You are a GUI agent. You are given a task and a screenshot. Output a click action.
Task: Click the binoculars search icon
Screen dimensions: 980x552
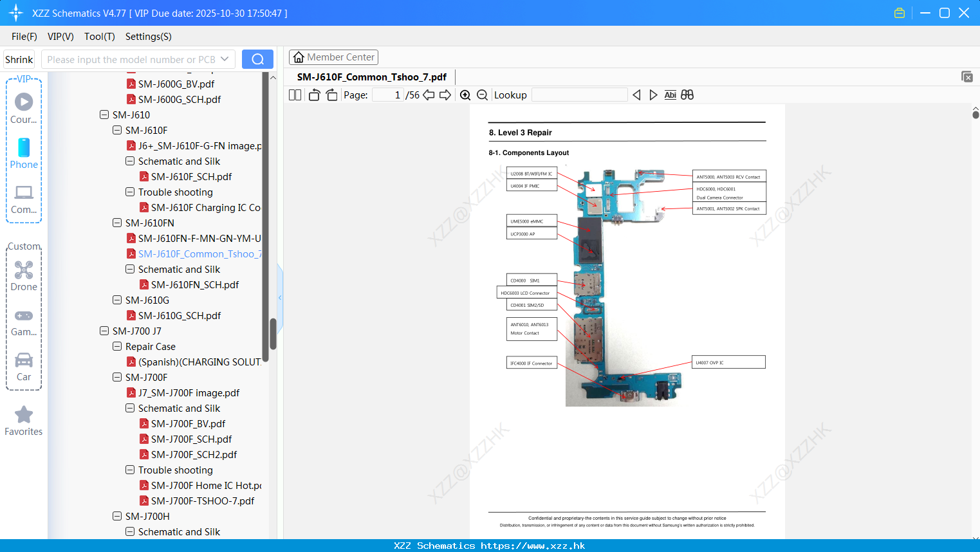tap(687, 95)
